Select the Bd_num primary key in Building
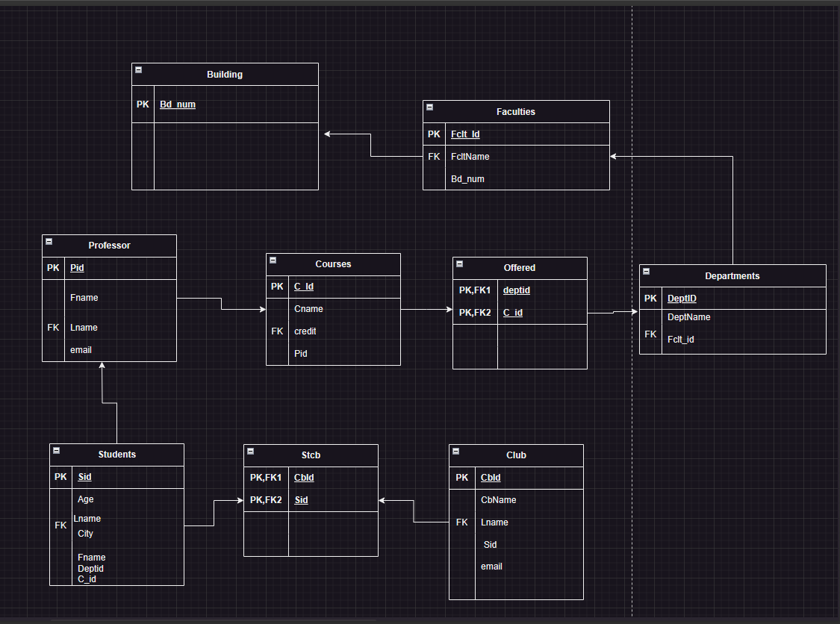840x624 pixels. point(178,104)
